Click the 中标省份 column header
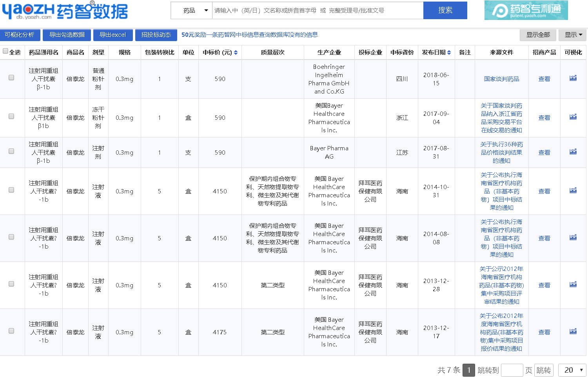 pos(402,52)
